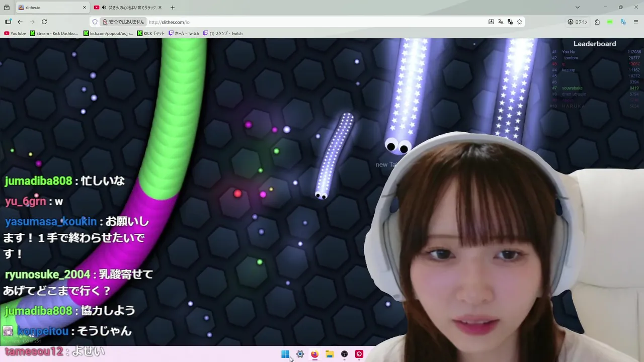Open File Explorer from the taskbar
Image resolution: width=644 pixels, height=362 pixels.
coord(330,354)
